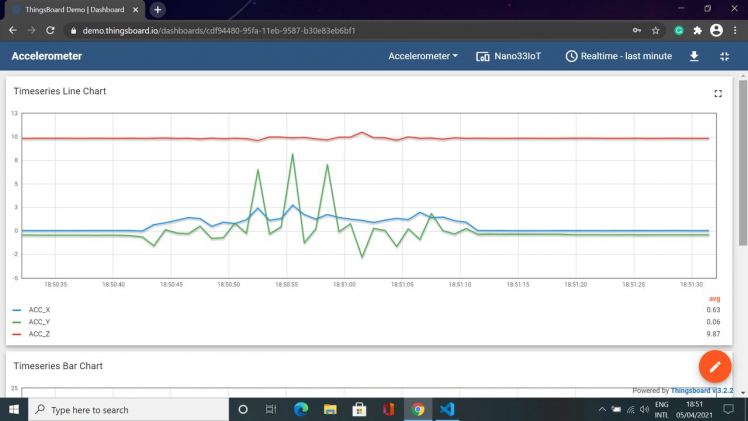Viewport: 748px width, 421px height.
Task: Reload the page with the refresh button
Action: (50, 30)
